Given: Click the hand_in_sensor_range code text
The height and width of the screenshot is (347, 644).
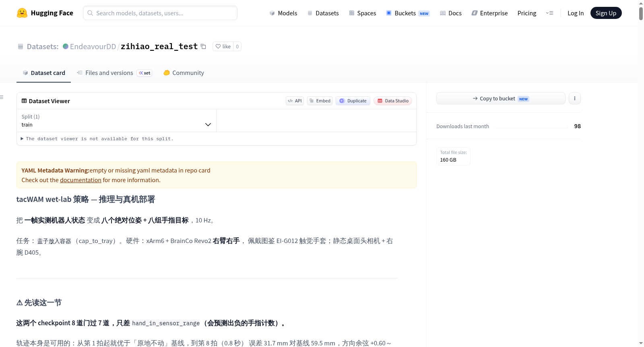Looking at the screenshot, I should [166, 323].
